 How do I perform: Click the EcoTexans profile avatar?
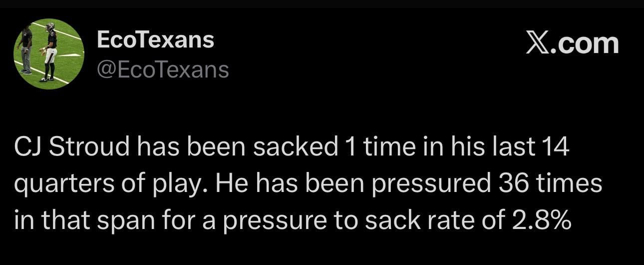pyautogui.click(x=48, y=54)
